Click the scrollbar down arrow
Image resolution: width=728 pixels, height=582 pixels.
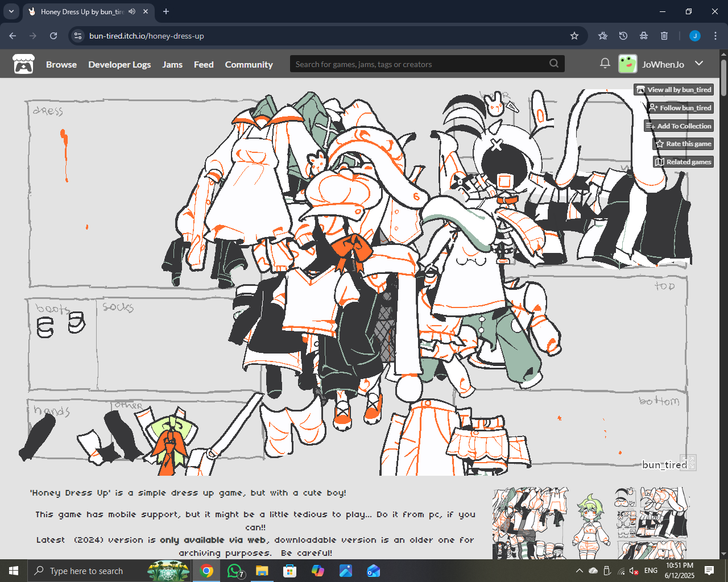[723, 554]
